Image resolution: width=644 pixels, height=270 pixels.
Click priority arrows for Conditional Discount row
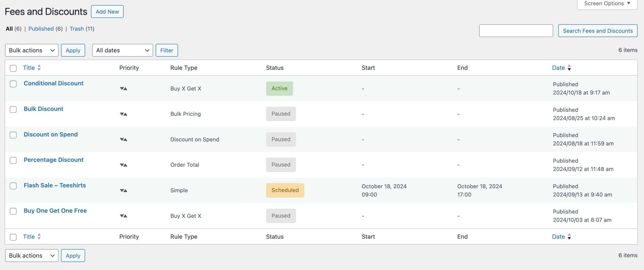124,89
